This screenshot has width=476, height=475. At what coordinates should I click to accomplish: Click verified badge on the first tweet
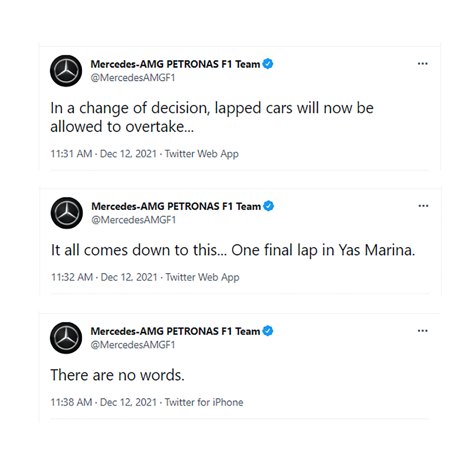tap(268, 64)
